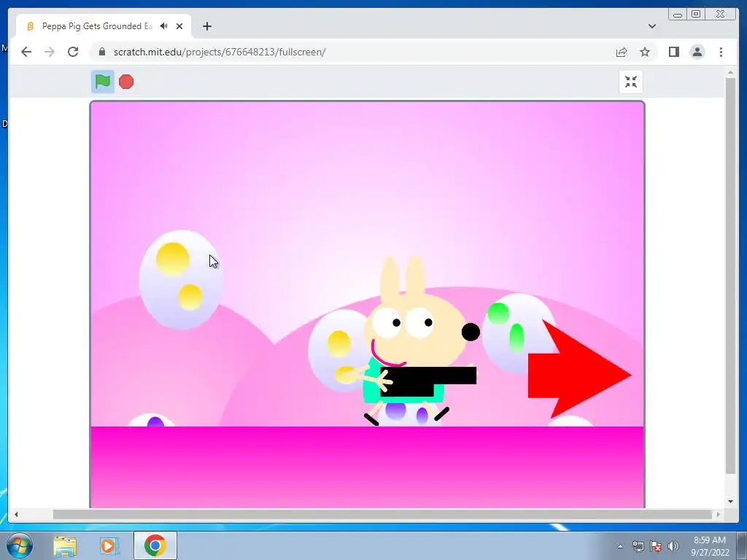Open the Chrome three-dot menu
The height and width of the screenshot is (560, 747).
(721, 52)
